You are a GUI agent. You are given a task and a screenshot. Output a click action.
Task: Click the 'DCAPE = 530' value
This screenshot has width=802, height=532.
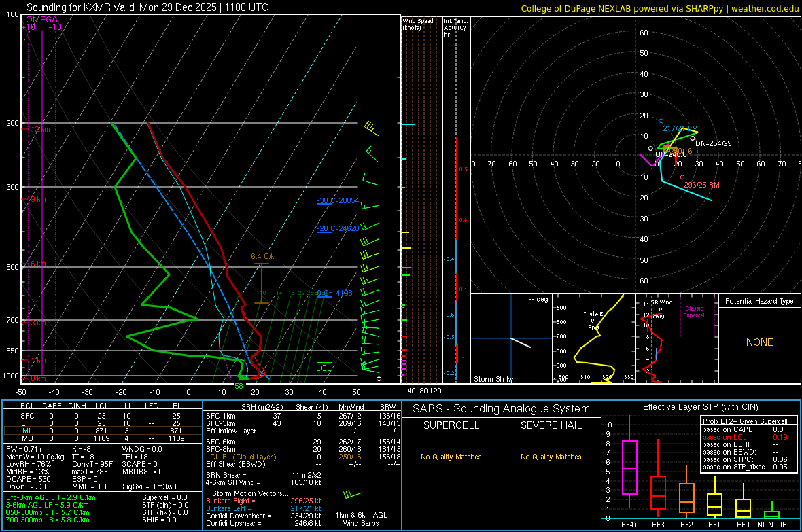click(28, 479)
